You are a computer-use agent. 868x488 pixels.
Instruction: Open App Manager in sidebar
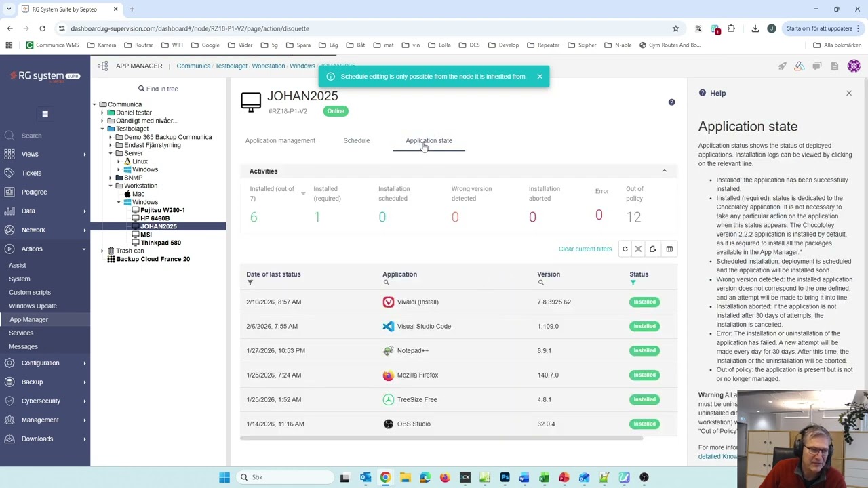[28, 319]
